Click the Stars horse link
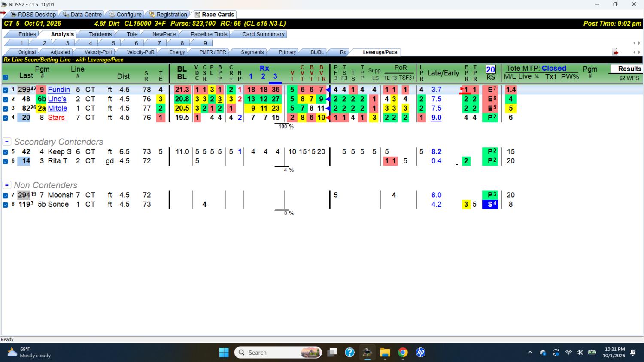The width and height of the screenshot is (644, 362). pyautogui.click(x=56, y=118)
